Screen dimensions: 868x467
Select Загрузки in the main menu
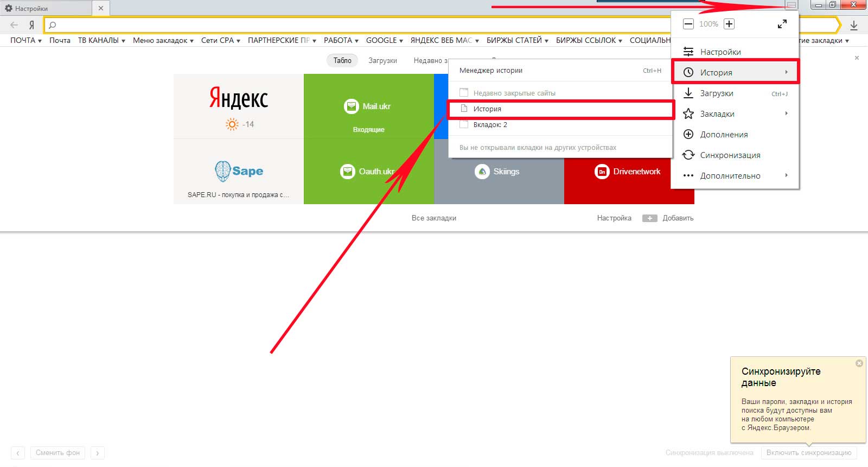coord(735,93)
